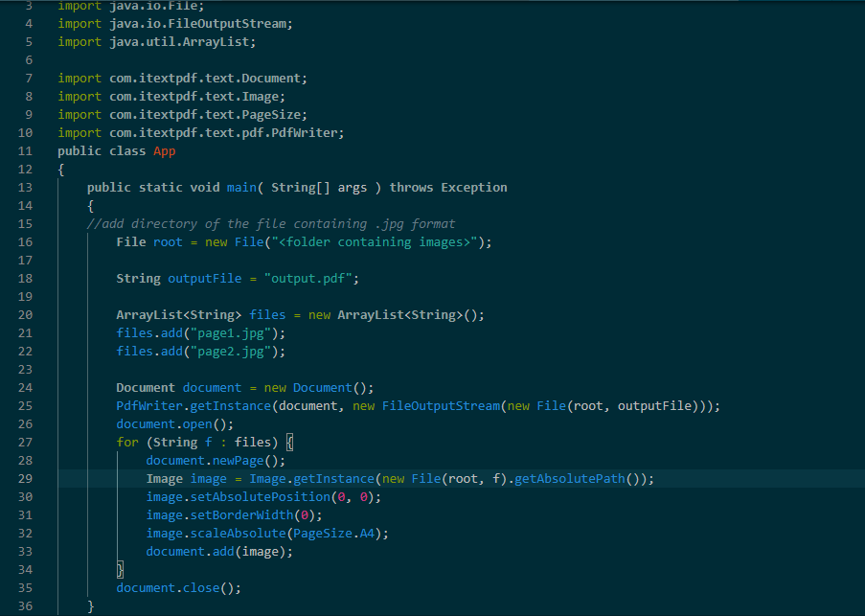Click the comment about .jpg format
Viewport: 865px width, 616px height.
click(271, 224)
